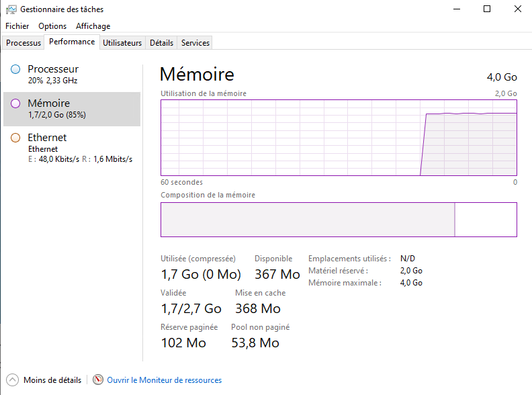Click Moins de détails label
The image size is (532, 395).
point(52,380)
